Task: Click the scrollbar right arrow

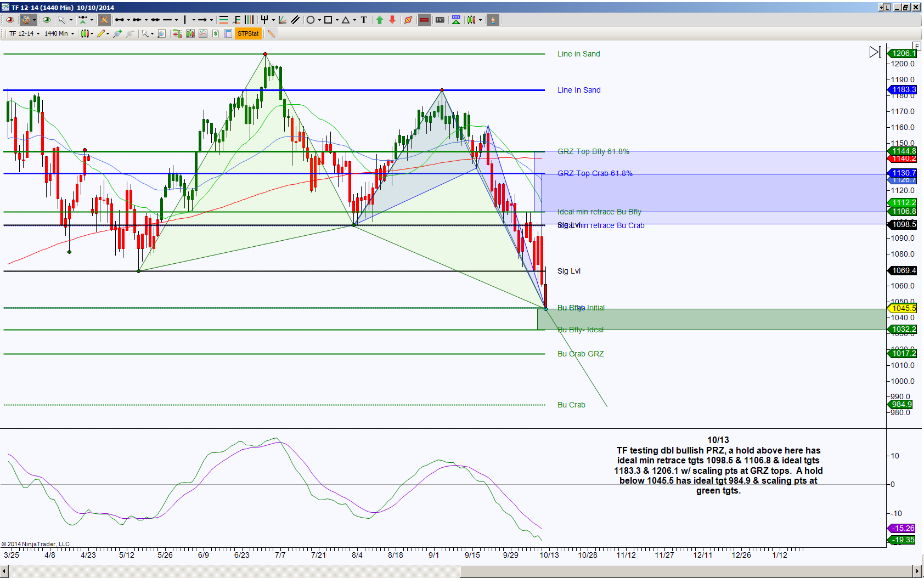Action: coord(916,571)
